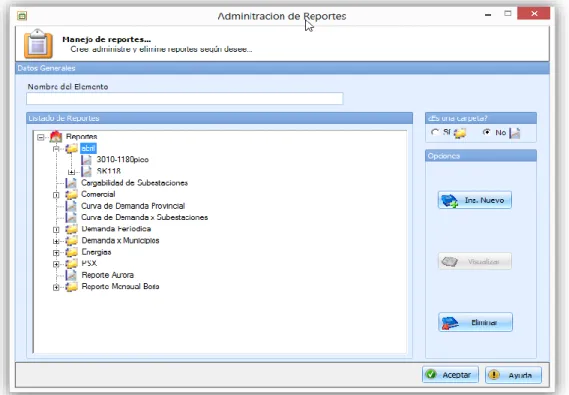
Task: Click the Energias folder icon
Action: click(71, 252)
